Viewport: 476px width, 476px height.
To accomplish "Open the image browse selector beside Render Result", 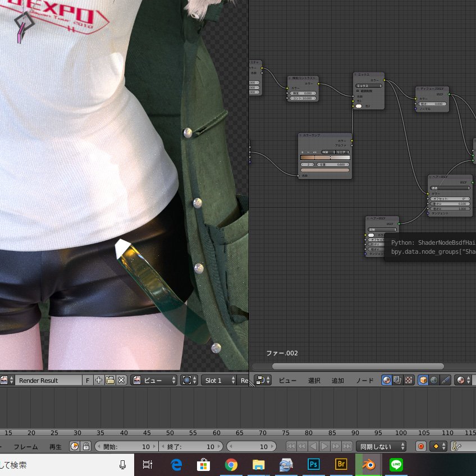I will pyautogui.click(x=7, y=380).
